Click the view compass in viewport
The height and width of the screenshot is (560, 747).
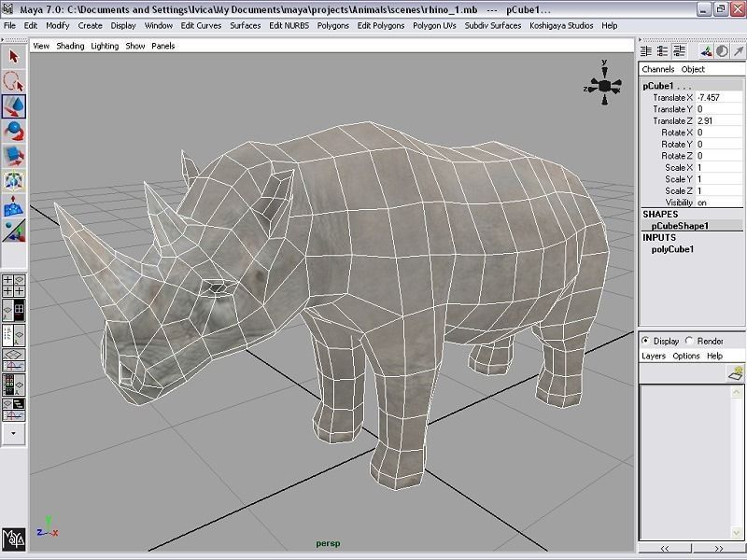(603, 86)
